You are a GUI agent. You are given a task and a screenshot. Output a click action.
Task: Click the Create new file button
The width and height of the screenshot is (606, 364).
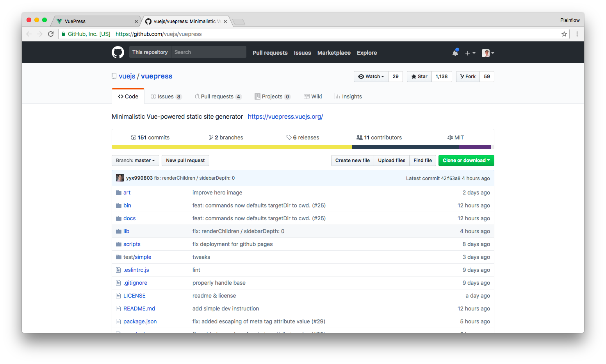pyautogui.click(x=353, y=161)
